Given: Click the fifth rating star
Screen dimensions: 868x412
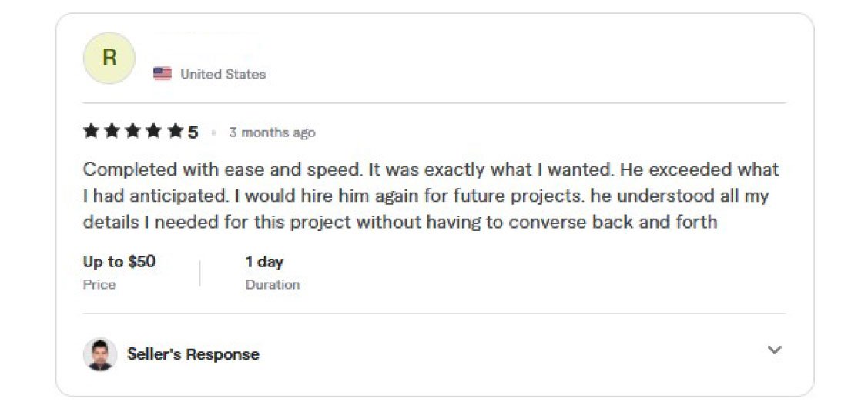Looking at the screenshot, I should coord(176,131).
